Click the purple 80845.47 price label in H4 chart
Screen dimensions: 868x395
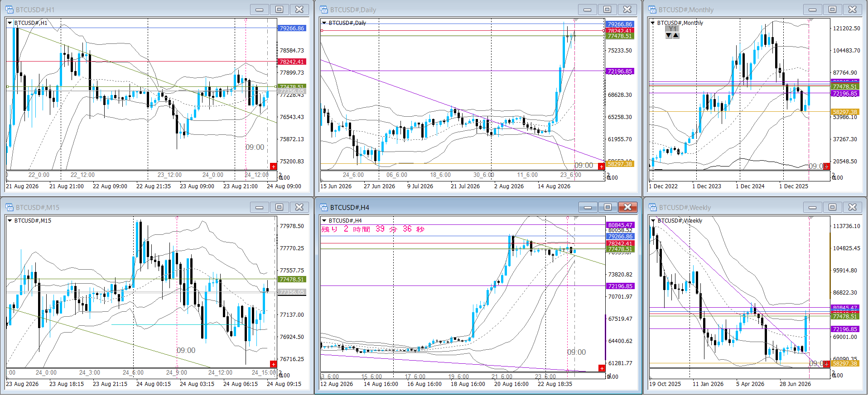coord(620,225)
